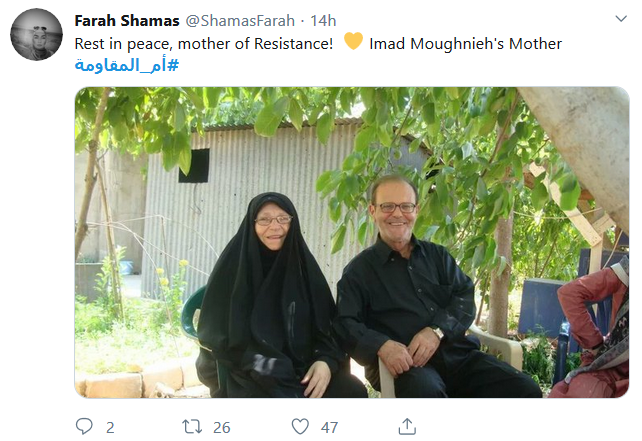This screenshot has height=441, width=642.
Task: Click the yellow heart emoji in the tweet
Action: point(353,41)
